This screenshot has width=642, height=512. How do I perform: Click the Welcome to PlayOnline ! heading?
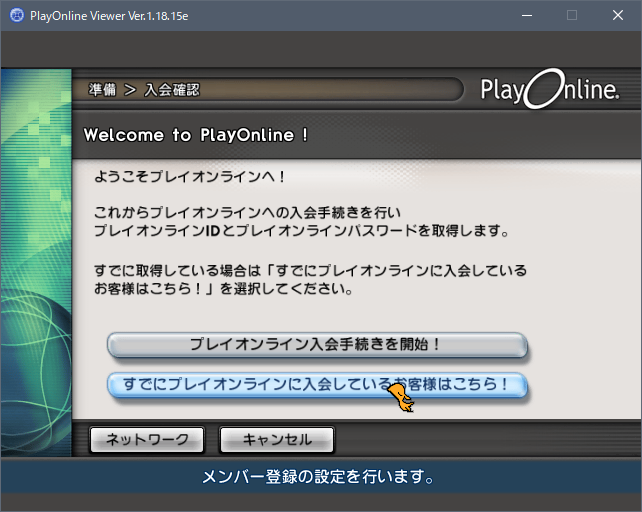pyautogui.click(x=196, y=135)
